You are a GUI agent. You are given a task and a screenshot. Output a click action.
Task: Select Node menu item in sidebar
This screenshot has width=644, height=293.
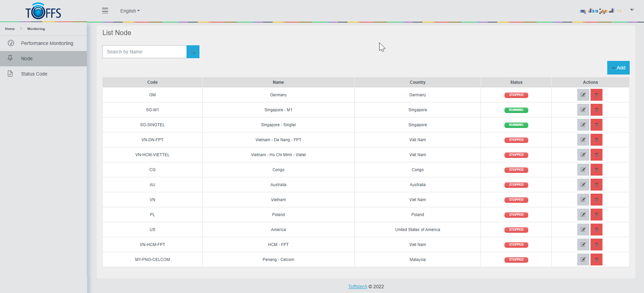click(x=27, y=59)
